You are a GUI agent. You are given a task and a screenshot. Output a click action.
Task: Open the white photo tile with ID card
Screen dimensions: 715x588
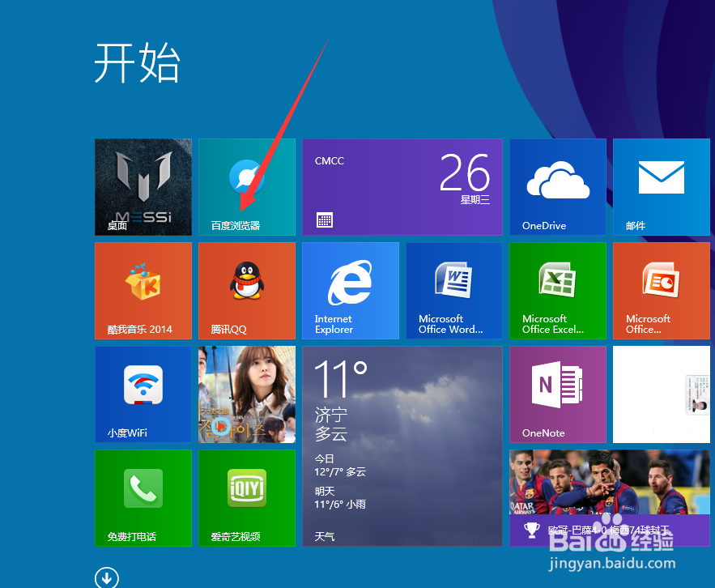(x=662, y=394)
